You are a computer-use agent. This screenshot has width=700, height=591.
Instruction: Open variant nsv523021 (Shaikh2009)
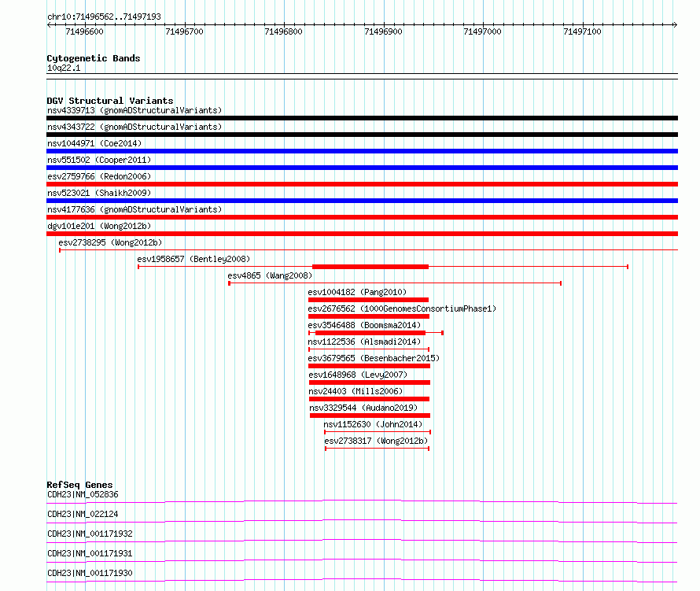pyautogui.click(x=99, y=193)
